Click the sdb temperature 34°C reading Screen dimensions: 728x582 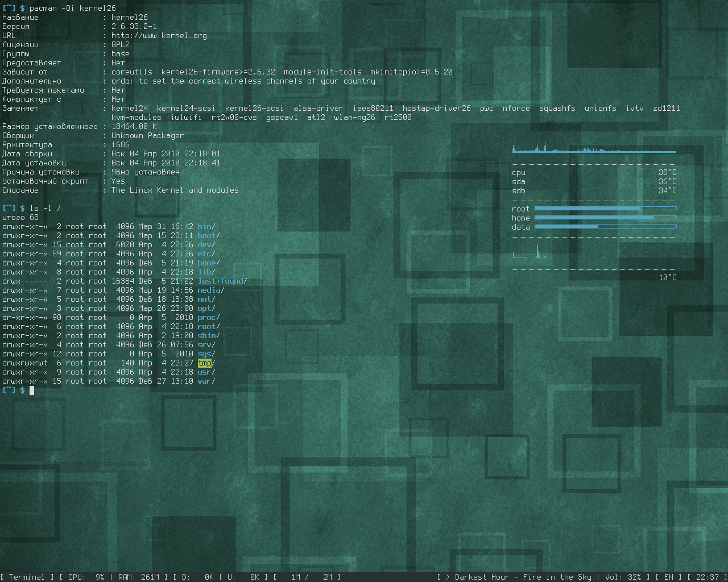pos(668,190)
